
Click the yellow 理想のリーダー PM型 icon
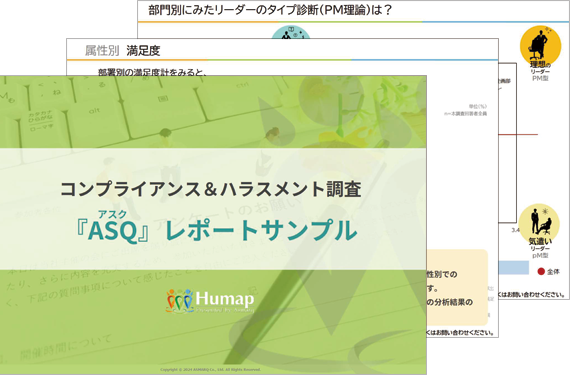[540, 45]
